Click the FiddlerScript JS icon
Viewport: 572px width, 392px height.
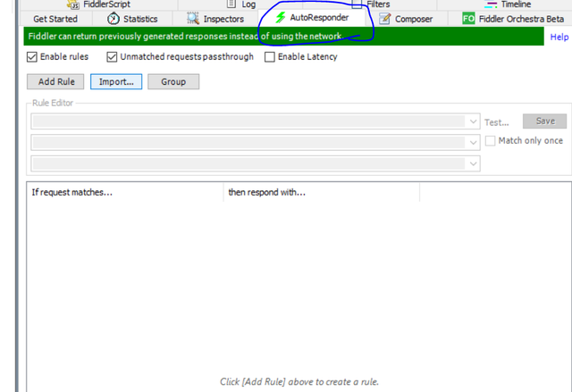[73, 4]
